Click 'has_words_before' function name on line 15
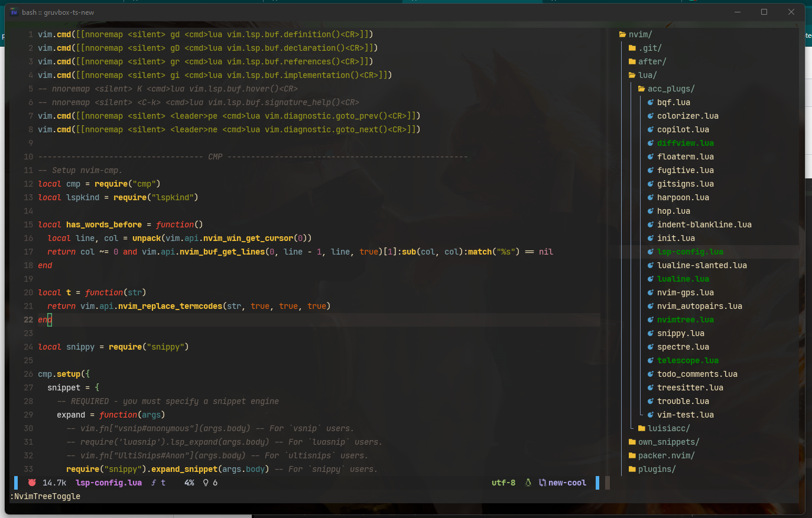Viewport: 812px width, 518px height. click(104, 224)
